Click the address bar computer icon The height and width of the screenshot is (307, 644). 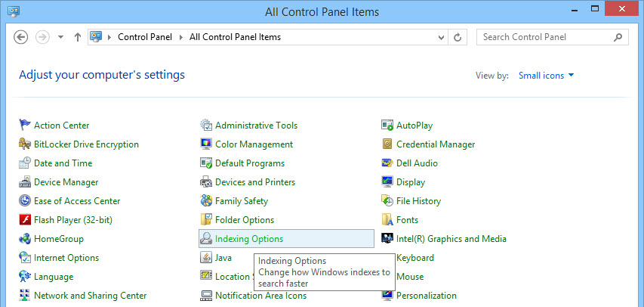pos(96,37)
